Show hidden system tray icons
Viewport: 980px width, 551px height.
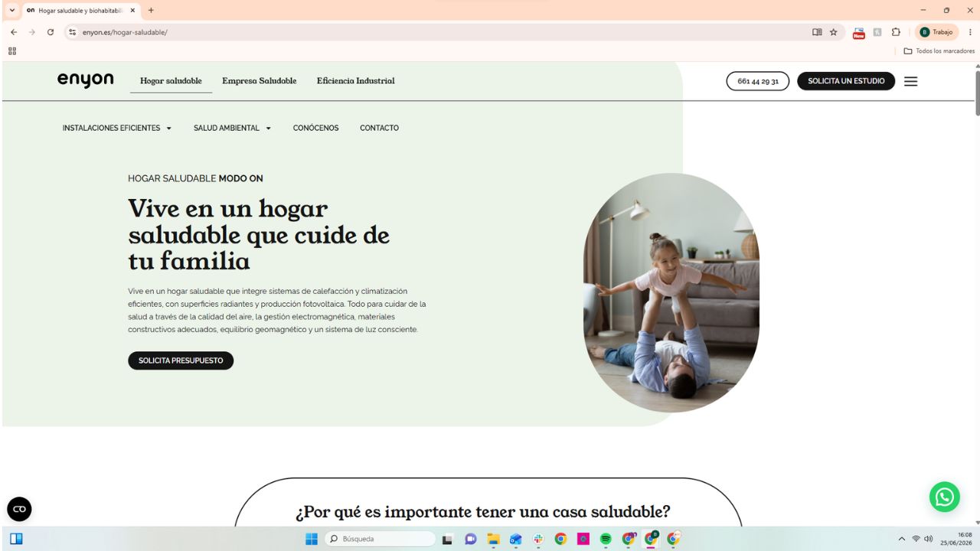(902, 539)
